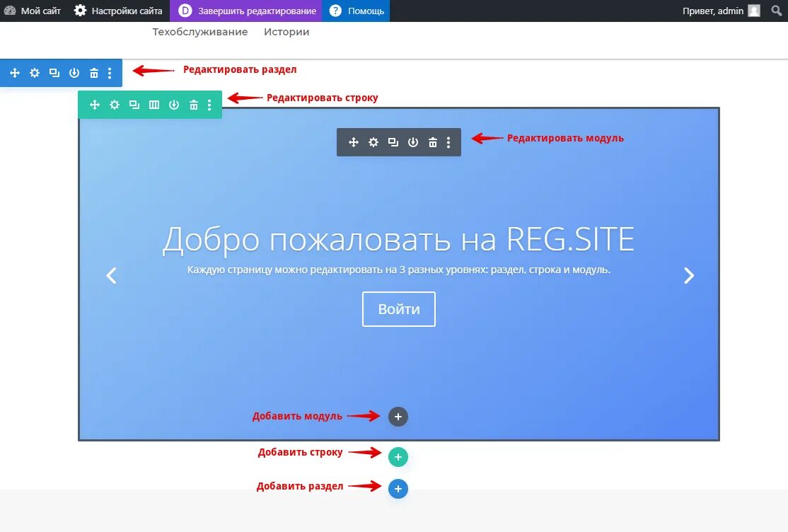The width and height of the screenshot is (788, 532).
Task: Open Истории navigation link
Action: pyautogui.click(x=286, y=32)
